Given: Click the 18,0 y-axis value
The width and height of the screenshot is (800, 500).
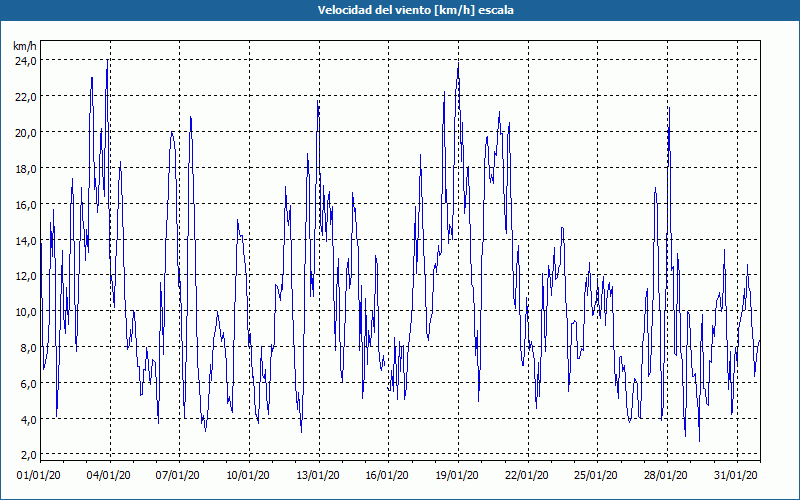Looking at the screenshot, I should coord(26,168).
